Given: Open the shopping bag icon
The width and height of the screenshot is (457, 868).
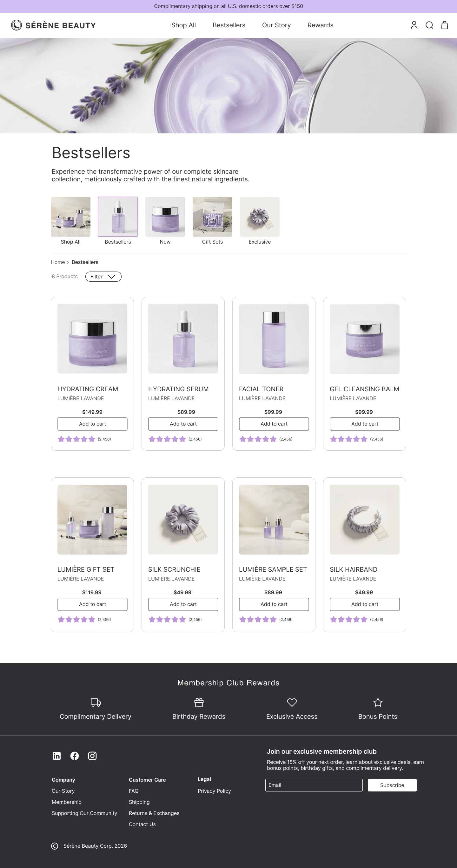Looking at the screenshot, I should [x=444, y=25].
